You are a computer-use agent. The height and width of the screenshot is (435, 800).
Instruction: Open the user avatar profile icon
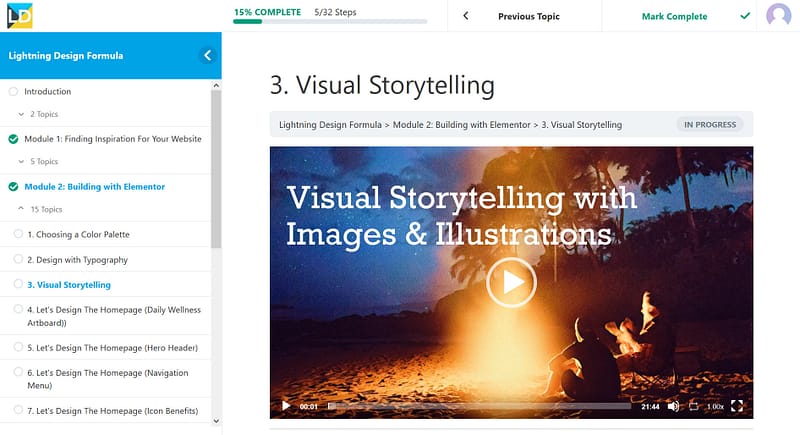coord(778,15)
